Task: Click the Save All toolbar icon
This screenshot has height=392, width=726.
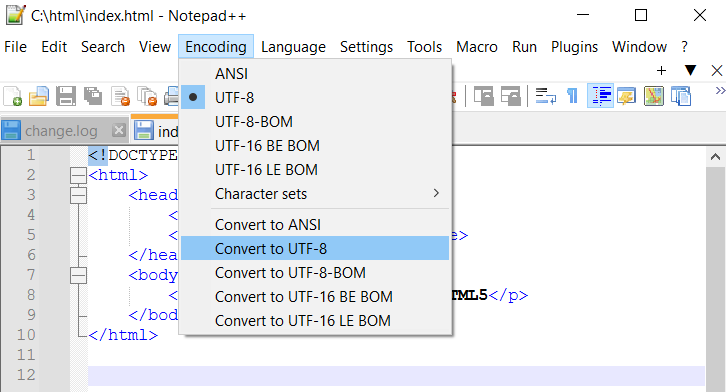Action: pyautogui.click(x=93, y=96)
